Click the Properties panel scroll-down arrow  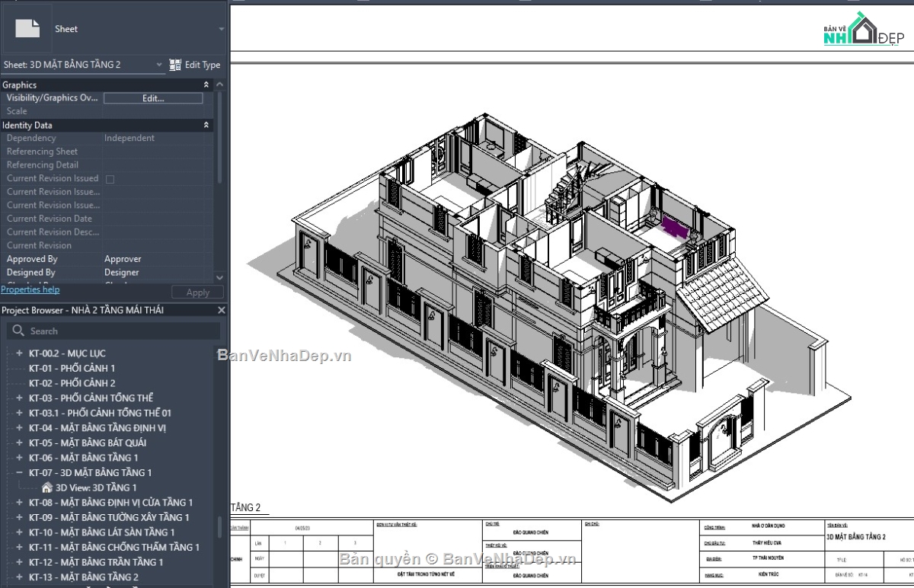pos(220,277)
